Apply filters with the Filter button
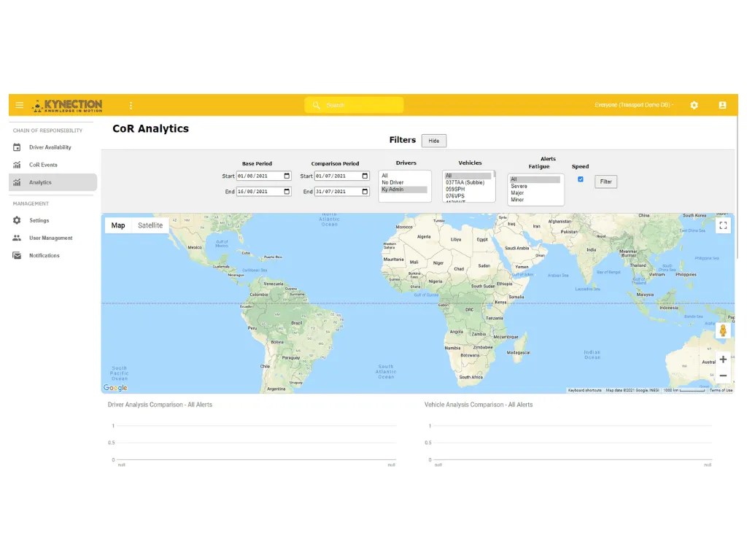The width and height of the screenshot is (747, 560). pyautogui.click(x=605, y=182)
